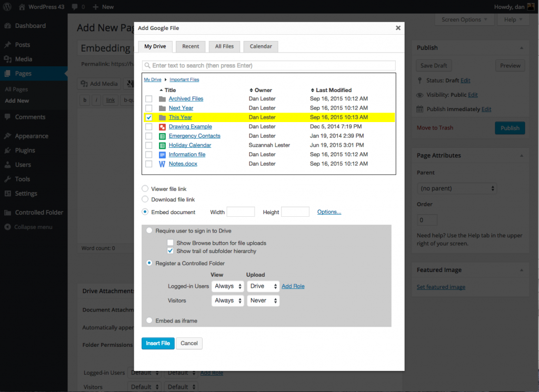Open Settings in the sidebar

tap(26, 194)
